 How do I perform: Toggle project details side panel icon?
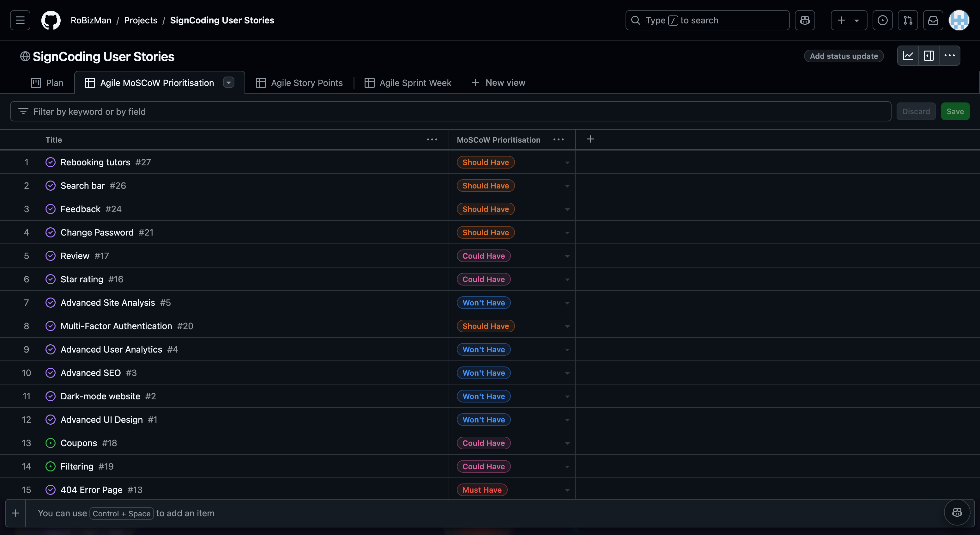(x=929, y=56)
